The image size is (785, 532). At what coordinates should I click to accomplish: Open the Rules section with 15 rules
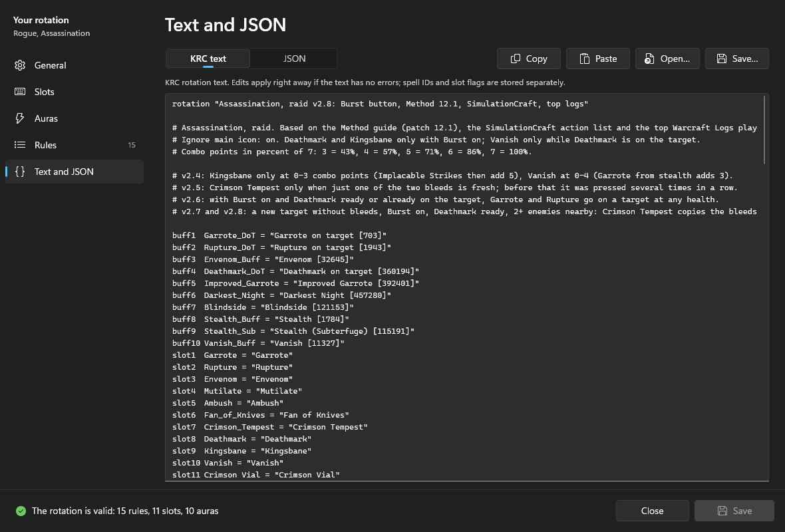coord(74,144)
